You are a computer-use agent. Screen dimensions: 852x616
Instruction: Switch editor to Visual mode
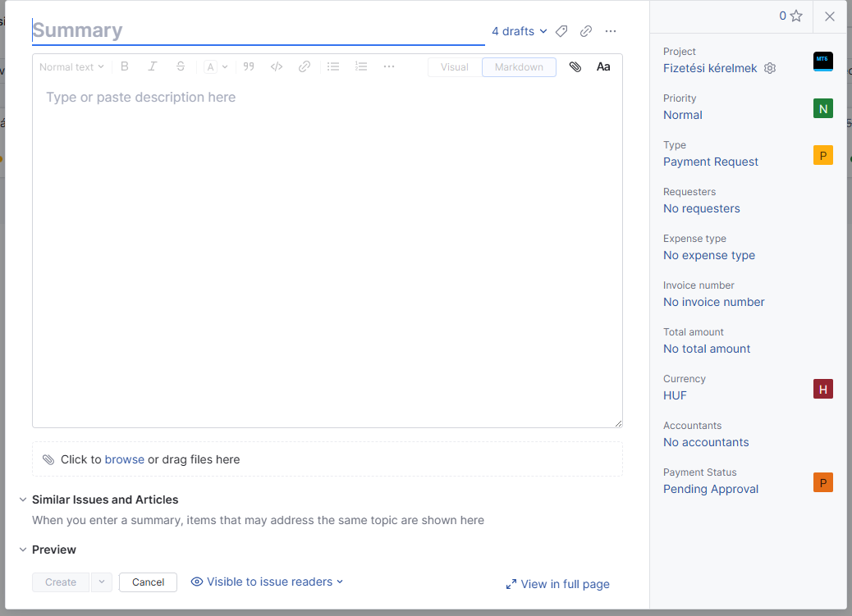click(455, 67)
